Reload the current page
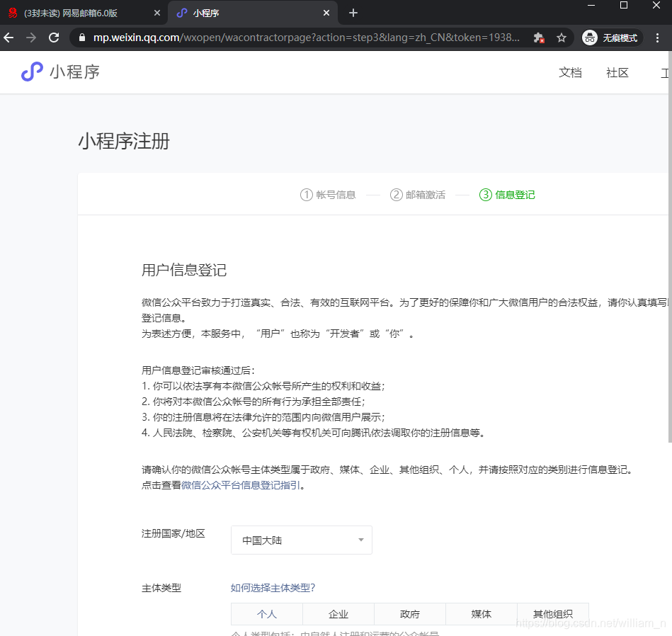This screenshot has width=672, height=636. (x=54, y=38)
